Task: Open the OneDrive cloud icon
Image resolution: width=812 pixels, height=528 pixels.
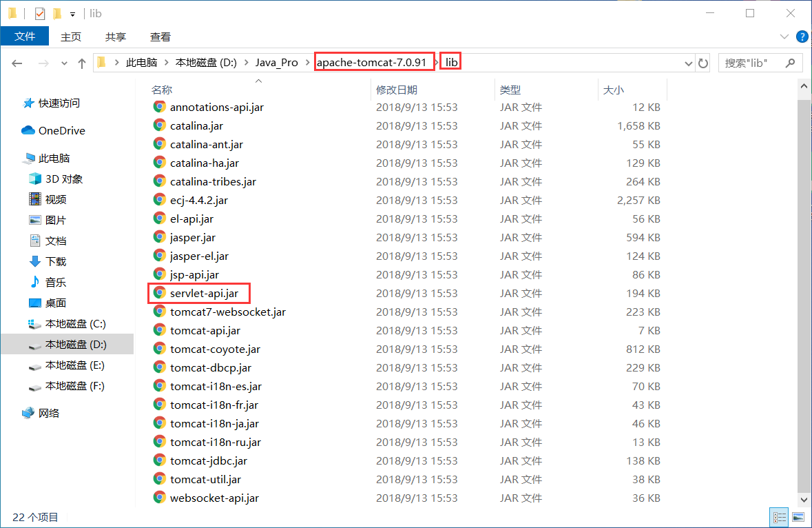Action: [28, 130]
